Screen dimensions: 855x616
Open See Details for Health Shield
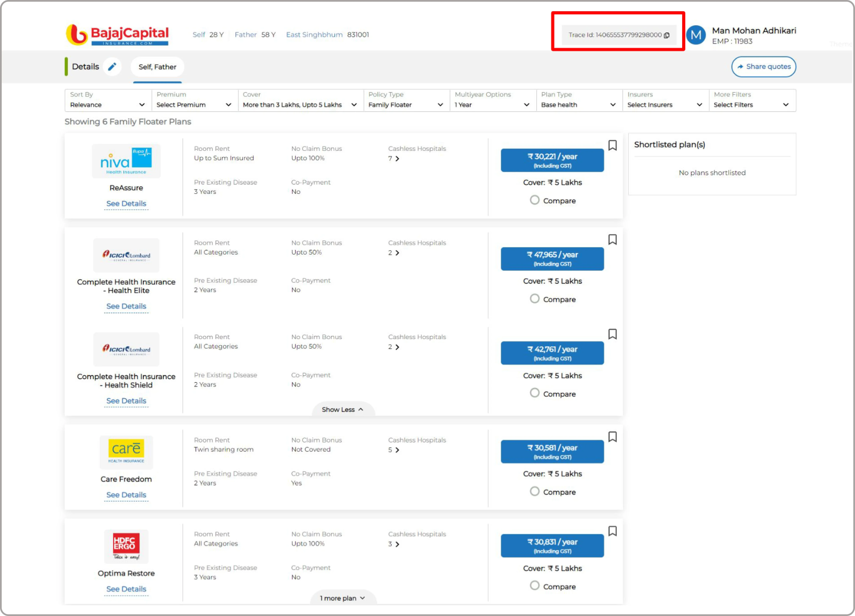point(126,401)
